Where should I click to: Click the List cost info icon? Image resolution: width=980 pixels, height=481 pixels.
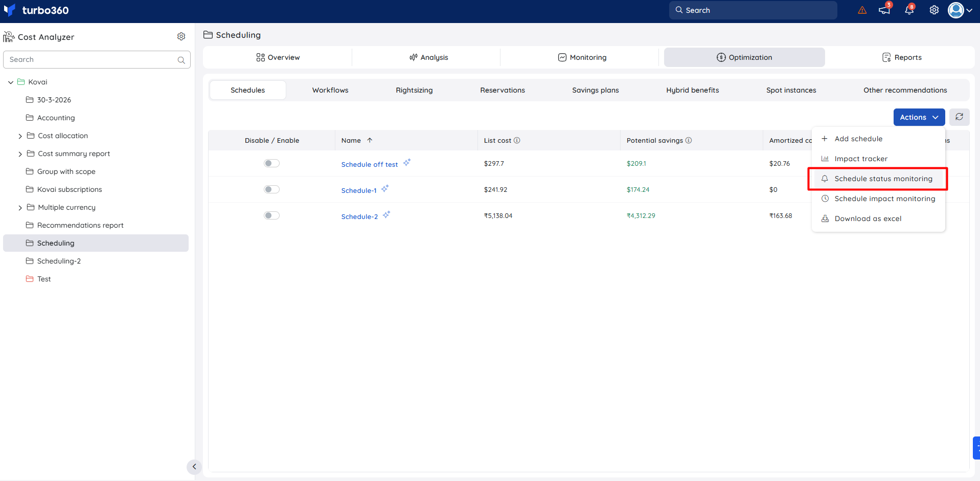point(517,140)
